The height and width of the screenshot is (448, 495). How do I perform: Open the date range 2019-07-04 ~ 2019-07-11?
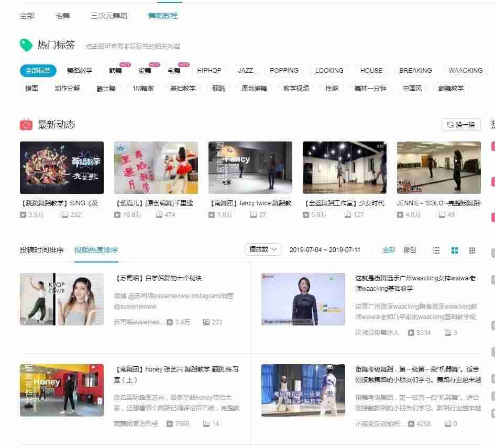point(325,250)
